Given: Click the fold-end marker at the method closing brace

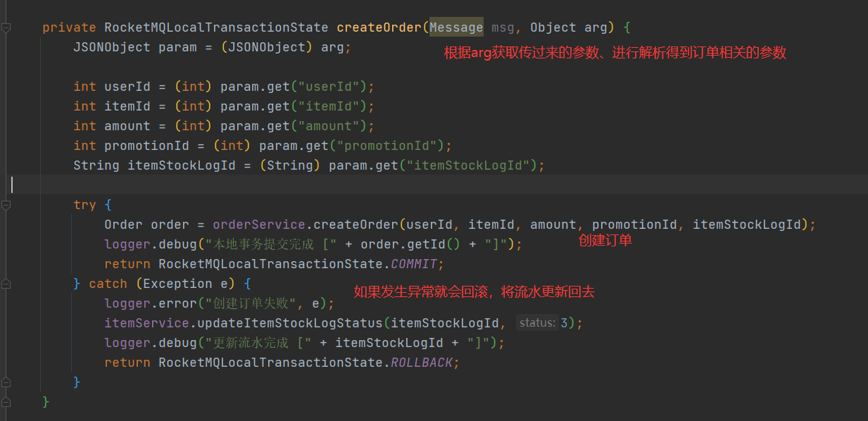Looking at the screenshot, I should (x=6, y=402).
